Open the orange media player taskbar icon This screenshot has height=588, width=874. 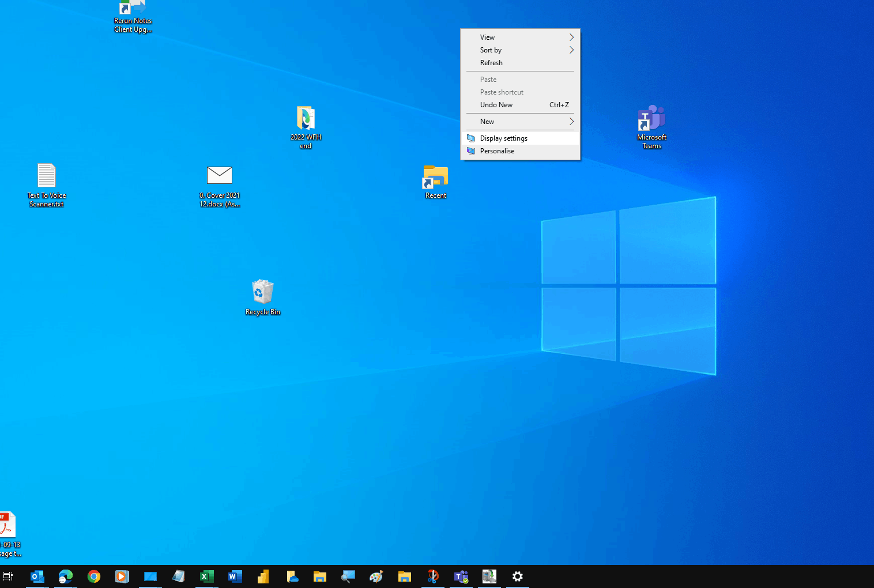[x=122, y=576]
